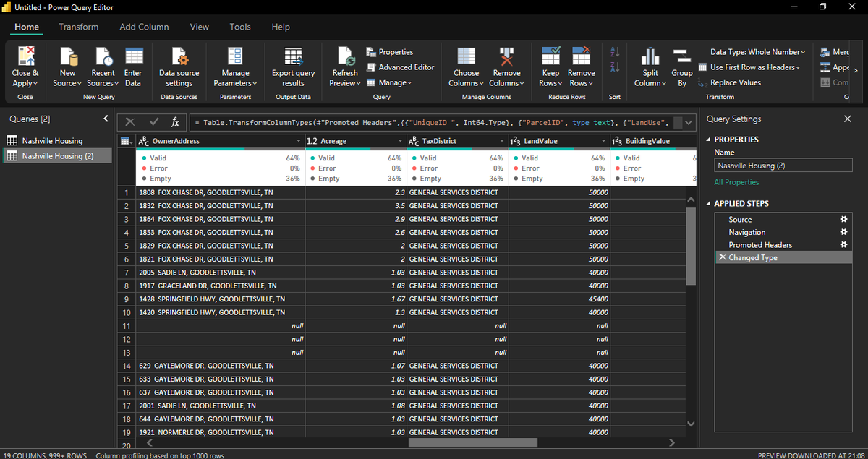Open the Data Type: Whole Number dropdown
The height and width of the screenshot is (459, 868).
pyautogui.click(x=757, y=52)
